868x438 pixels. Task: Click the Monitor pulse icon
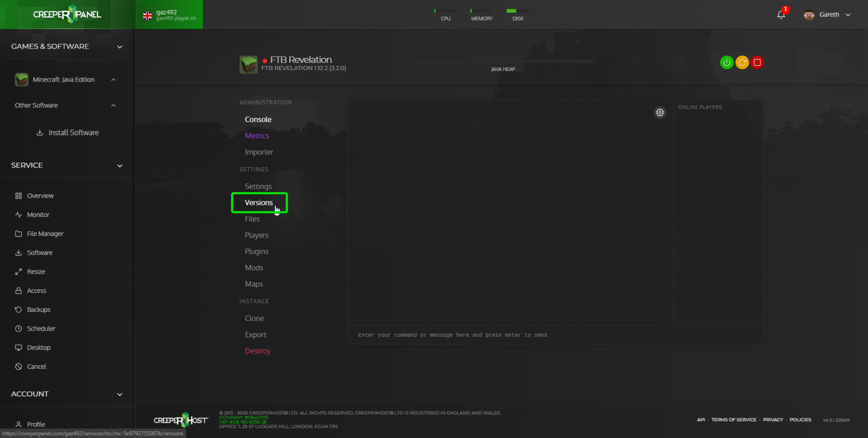[19, 215]
